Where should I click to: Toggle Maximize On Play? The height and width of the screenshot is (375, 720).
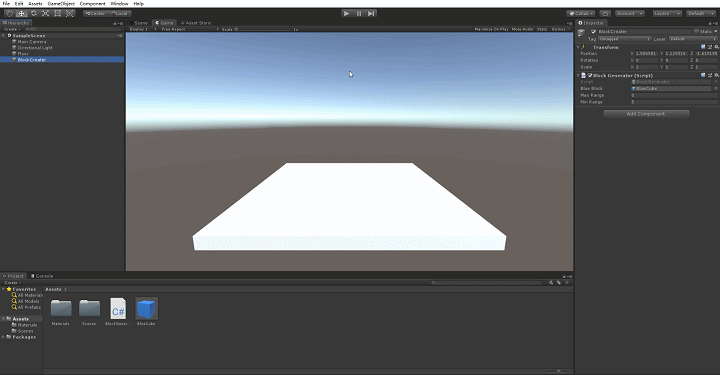pyautogui.click(x=491, y=29)
